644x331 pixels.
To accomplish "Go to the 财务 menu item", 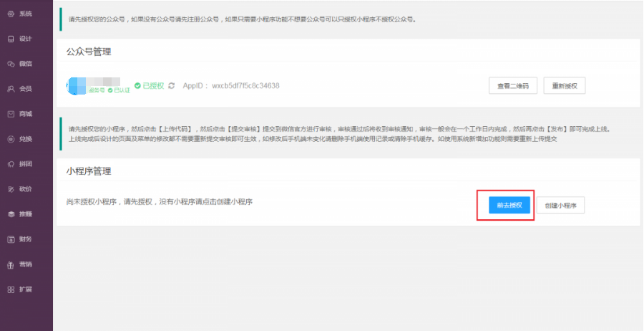I will click(x=25, y=239).
